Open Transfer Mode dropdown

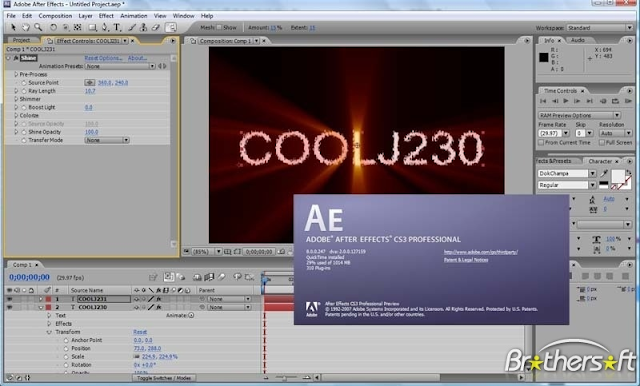click(107, 140)
